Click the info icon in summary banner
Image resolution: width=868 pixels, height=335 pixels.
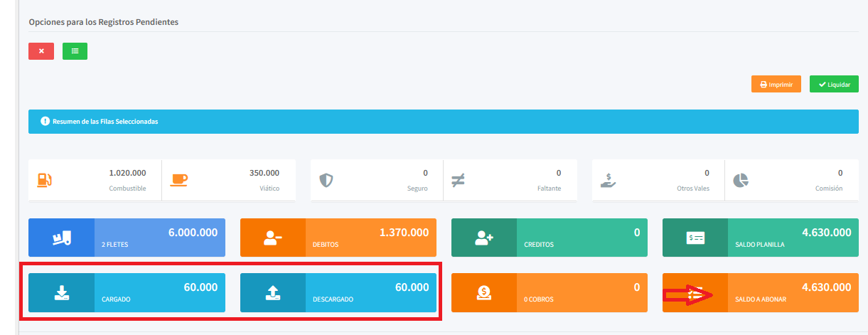click(45, 122)
